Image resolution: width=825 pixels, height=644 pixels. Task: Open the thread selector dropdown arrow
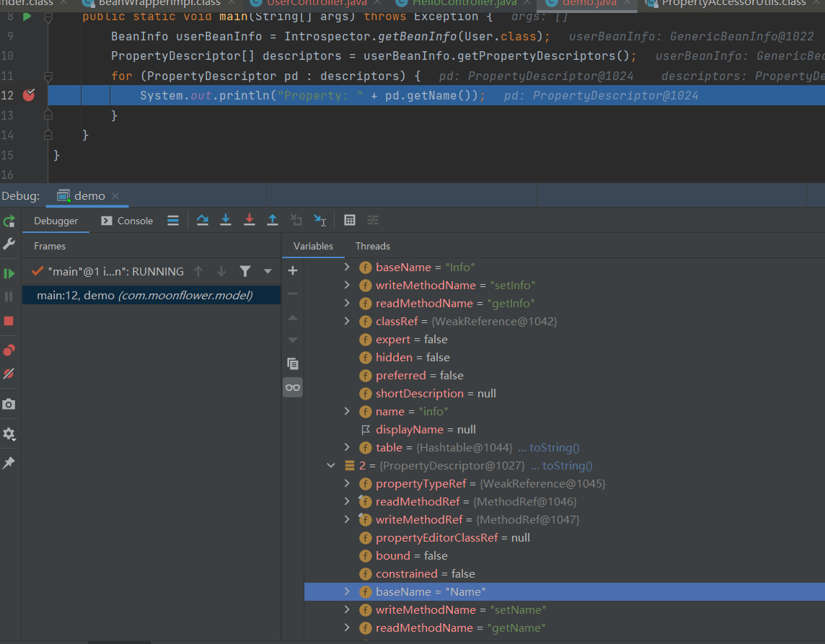coord(268,272)
